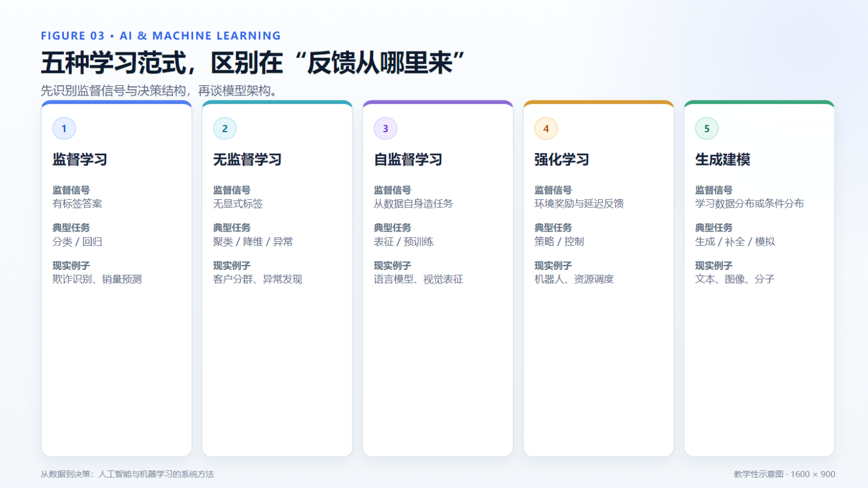Click the number 3 circle badge
This screenshot has height=488, width=868.
tap(385, 128)
